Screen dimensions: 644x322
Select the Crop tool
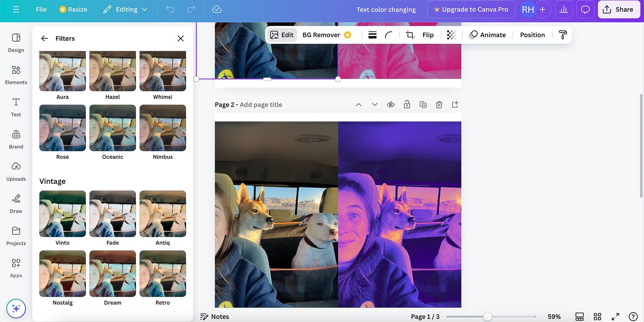[410, 35]
